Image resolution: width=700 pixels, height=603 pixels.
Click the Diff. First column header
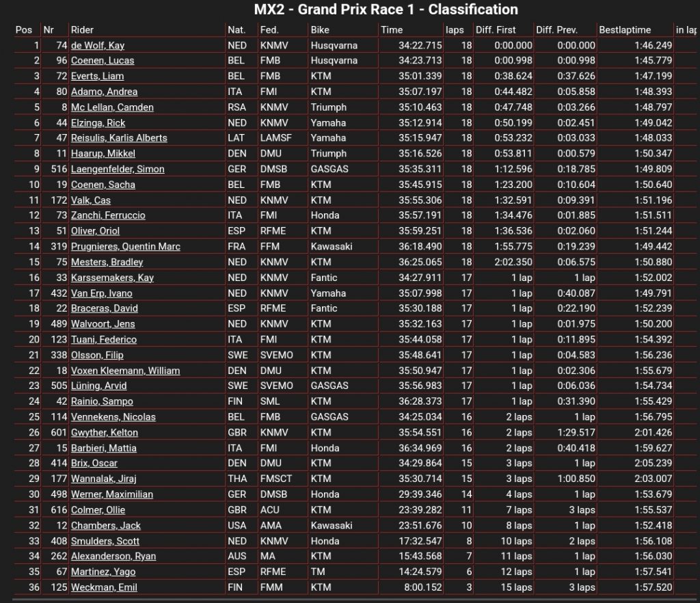(x=495, y=30)
